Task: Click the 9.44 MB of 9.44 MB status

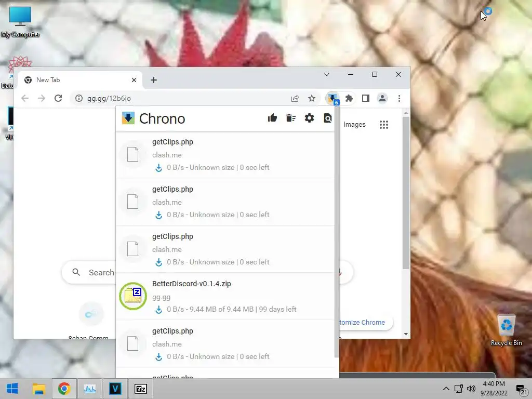Action: click(x=221, y=310)
